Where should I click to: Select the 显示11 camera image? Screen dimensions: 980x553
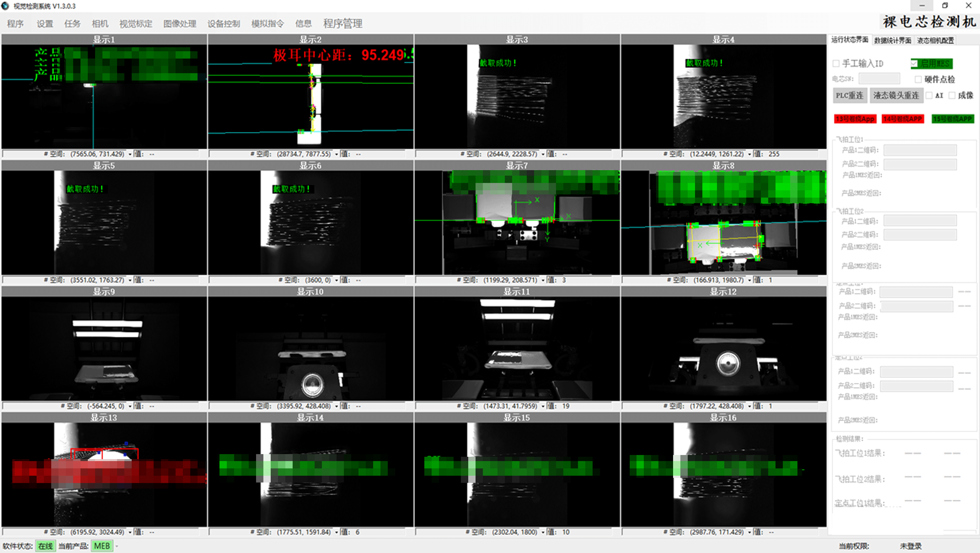coord(517,349)
